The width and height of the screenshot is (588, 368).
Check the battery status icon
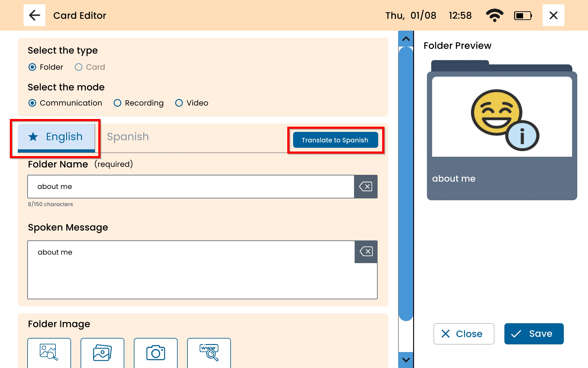[523, 15]
